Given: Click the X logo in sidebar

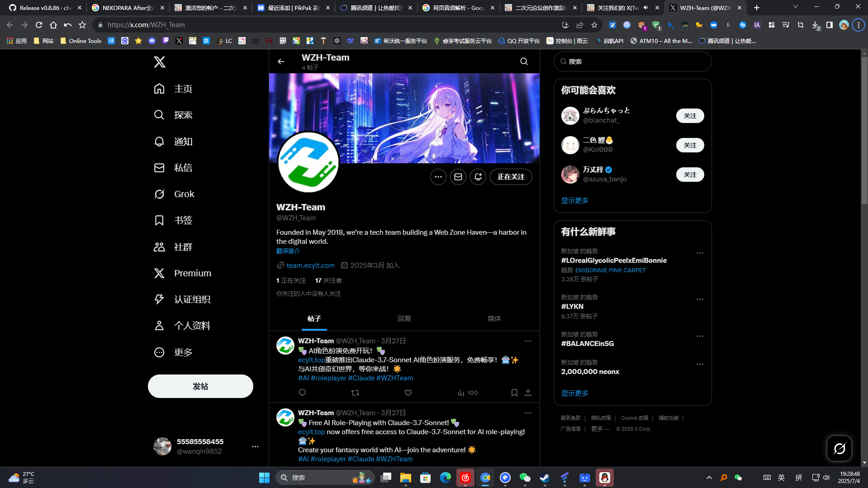Looking at the screenshot, I should 159,62.
